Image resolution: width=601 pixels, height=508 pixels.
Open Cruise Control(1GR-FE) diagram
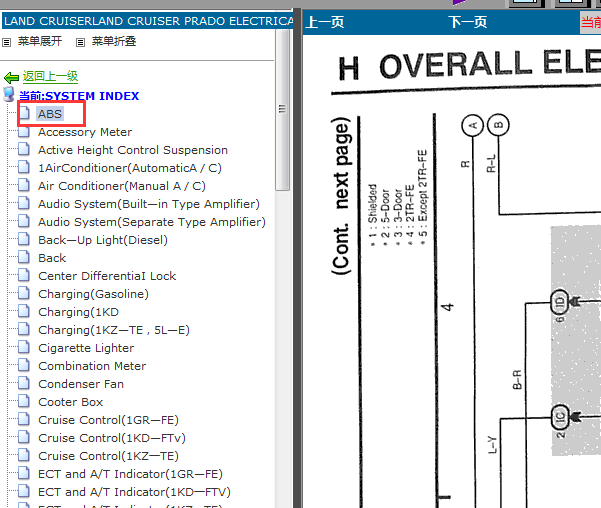108,420
